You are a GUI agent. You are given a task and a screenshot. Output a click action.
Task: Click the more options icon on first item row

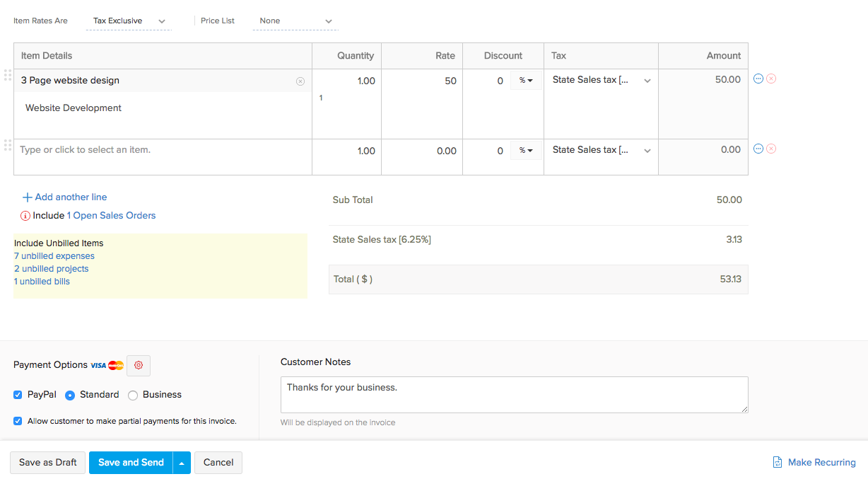click(758, 79)
